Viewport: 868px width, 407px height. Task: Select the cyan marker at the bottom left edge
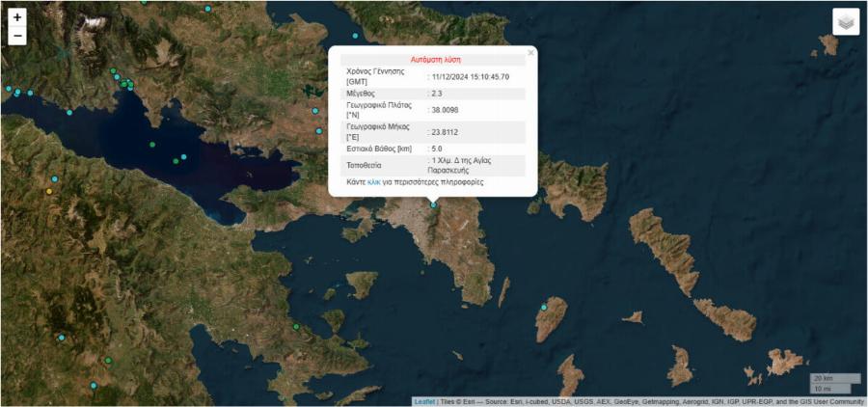(94, 386)
